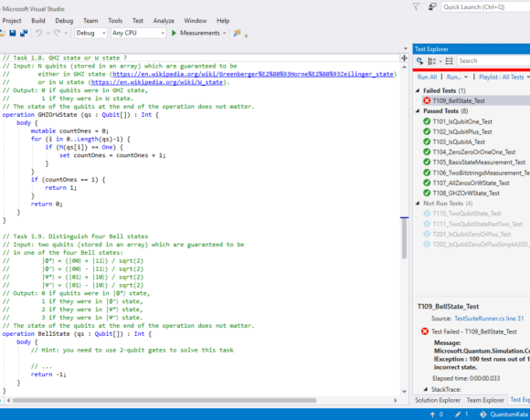Start the Measurements project with green play
The width and height of the screenshot is (530, 420).
coord(174,33)
